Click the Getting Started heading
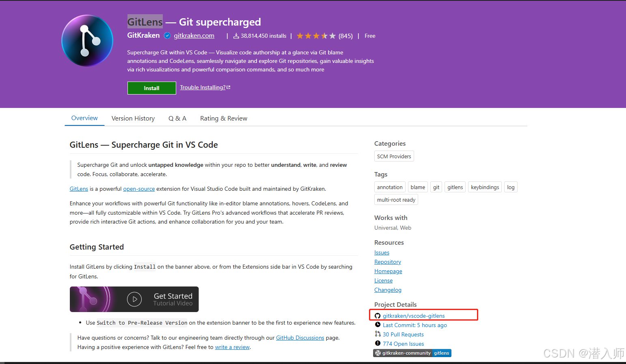 point(97,247)
